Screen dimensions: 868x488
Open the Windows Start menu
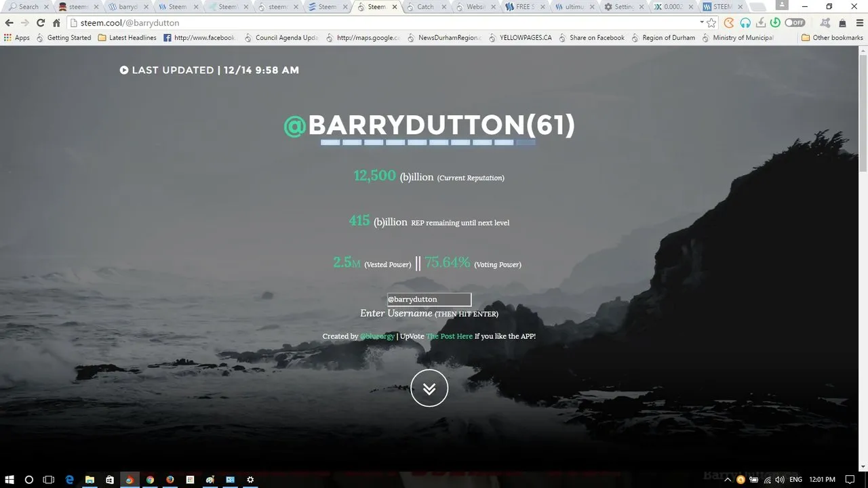pos(9,479)
